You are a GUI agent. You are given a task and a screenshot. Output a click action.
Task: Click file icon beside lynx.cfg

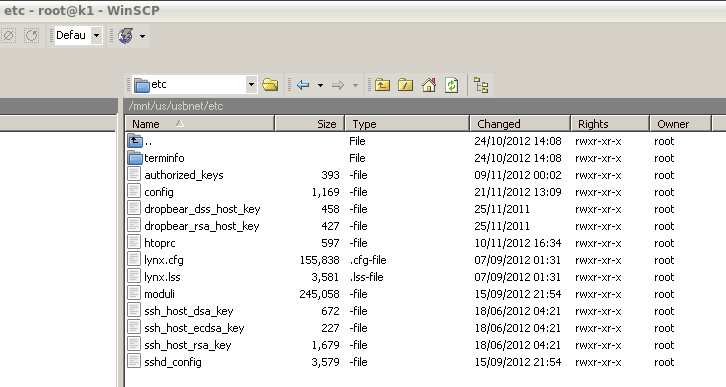point(134,259)
